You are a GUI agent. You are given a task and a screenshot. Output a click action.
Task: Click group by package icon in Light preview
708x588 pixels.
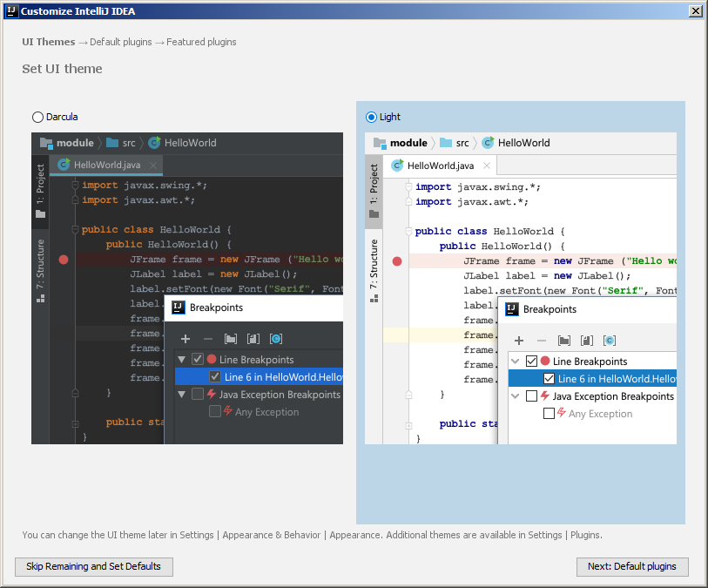pos(564,341)
